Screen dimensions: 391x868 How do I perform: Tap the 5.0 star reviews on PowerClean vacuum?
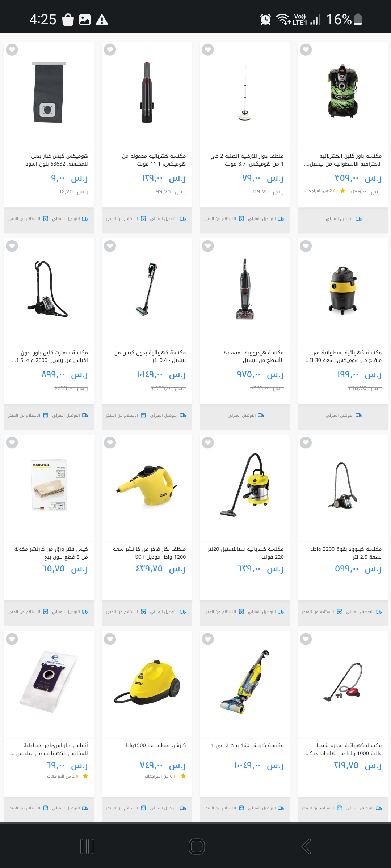pyautogui.click(x=325, y=191)
